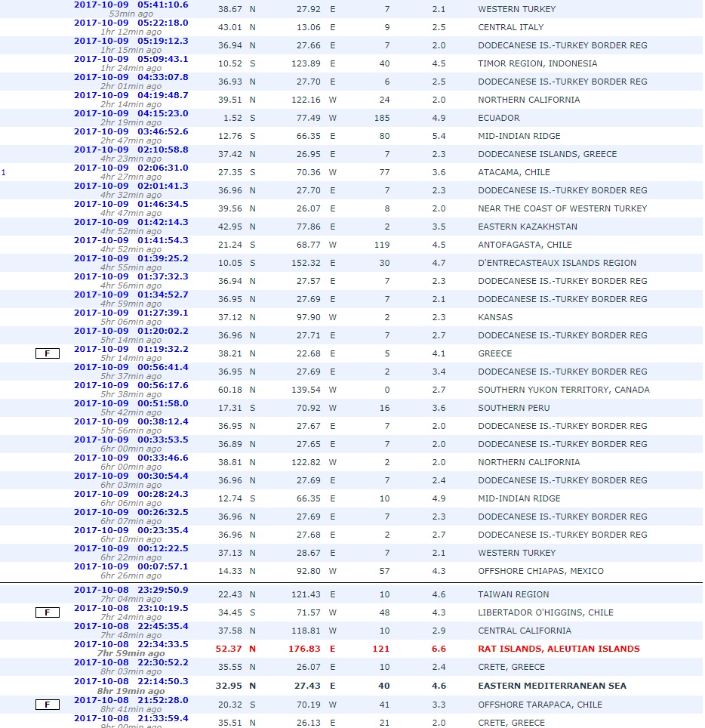This screenshot has width=705, height=728.
Task: Select the SOUTHERN PERU region text
Action: [514, 408]
